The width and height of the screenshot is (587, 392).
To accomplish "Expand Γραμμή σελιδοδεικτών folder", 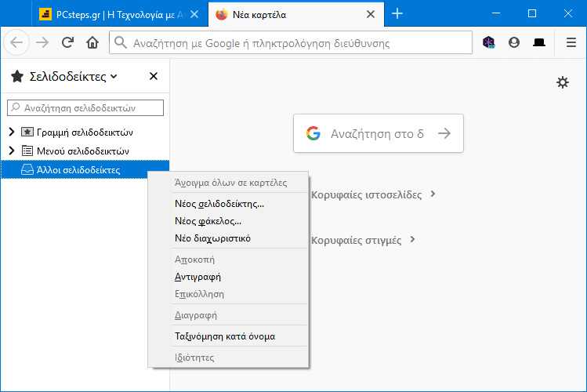I will [x=12, y=132].
